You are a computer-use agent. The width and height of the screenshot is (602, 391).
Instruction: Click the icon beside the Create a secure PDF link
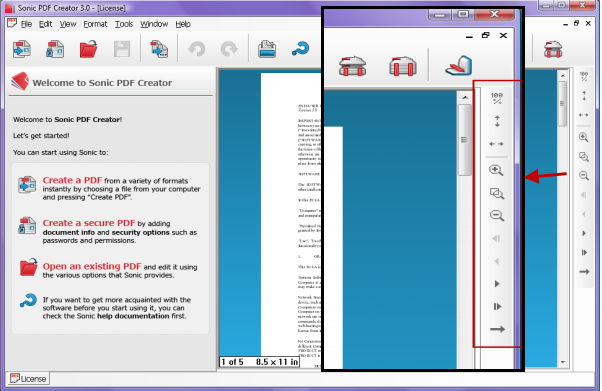point(27,225)
